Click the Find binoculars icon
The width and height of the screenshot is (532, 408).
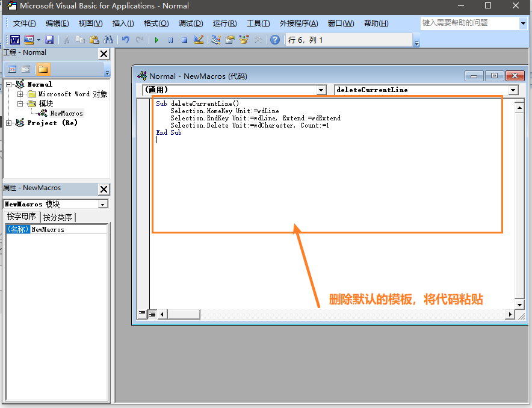(109, 40)
